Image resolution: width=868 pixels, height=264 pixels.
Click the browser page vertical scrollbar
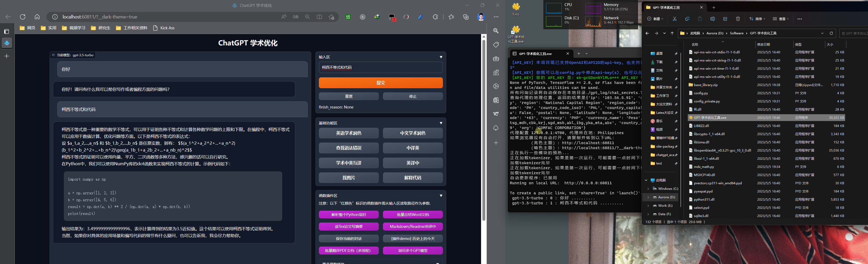click(483, 130)
